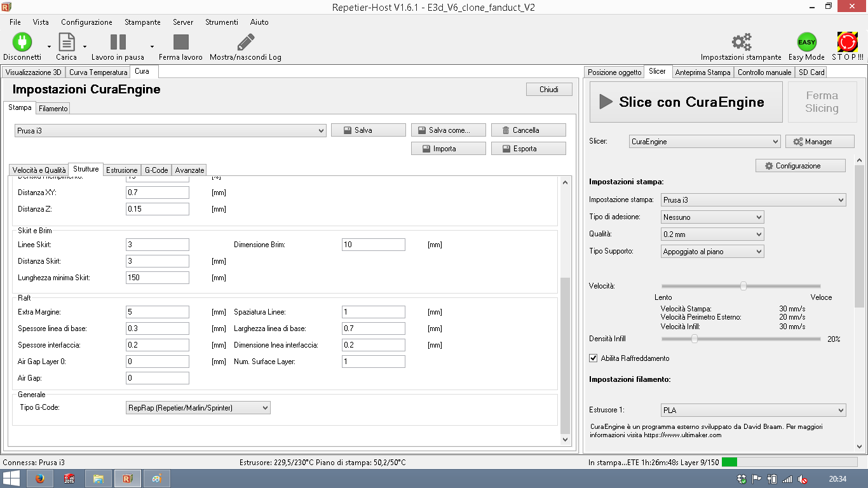
Task: Click the Slice con CuraEngine button
Action: point(686,102)
